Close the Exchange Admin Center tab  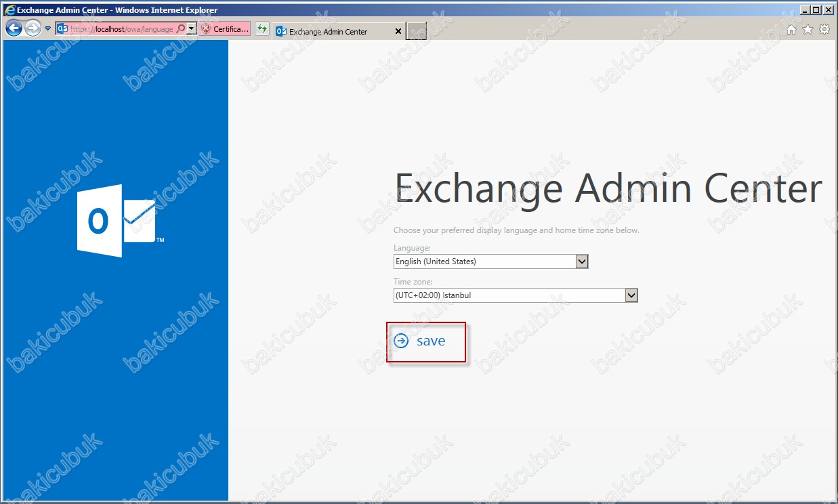click(x=398, y=31)
